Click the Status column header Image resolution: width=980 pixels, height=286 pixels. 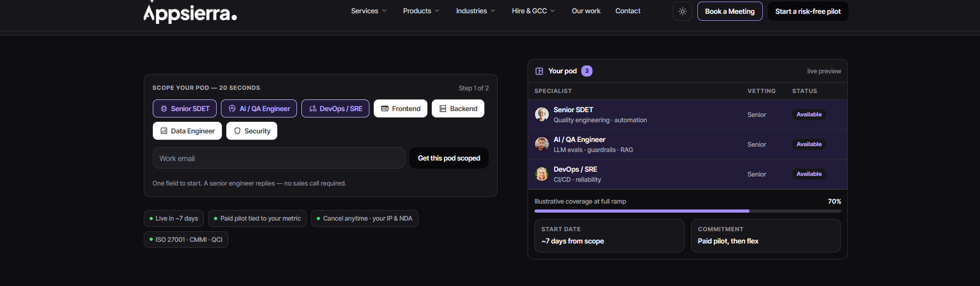point(804,91)
